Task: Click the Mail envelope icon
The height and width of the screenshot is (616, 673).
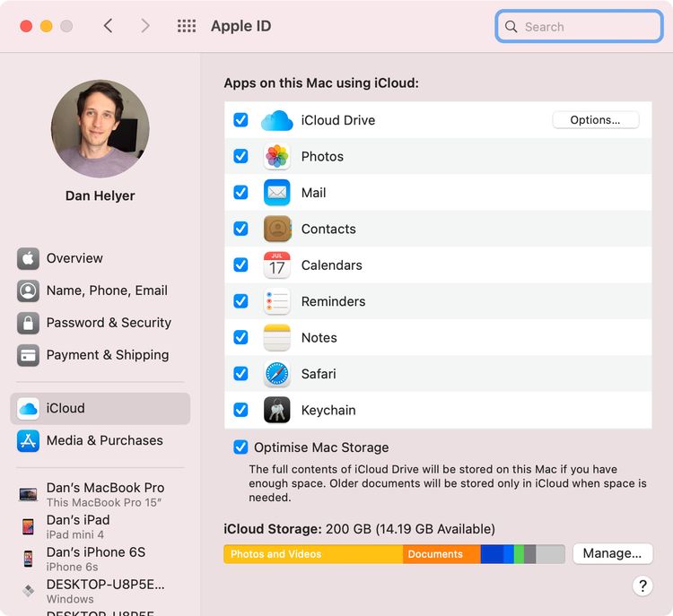Action: click(277, 193)
